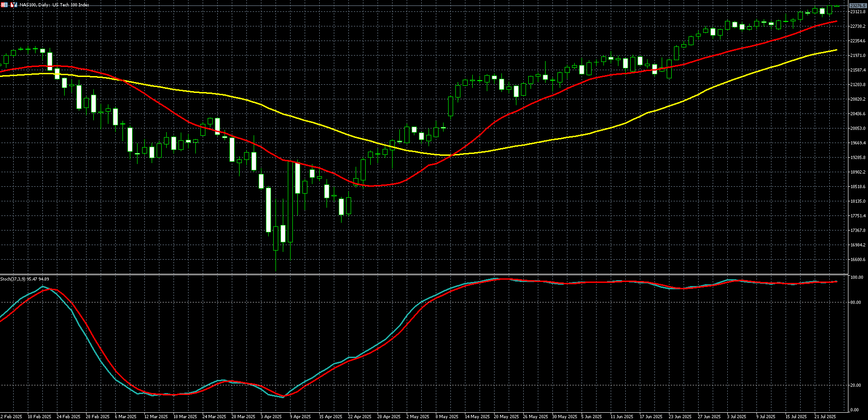Toggle the One Click Trading panel icon
868x420 pixels.
pos(13,5)
